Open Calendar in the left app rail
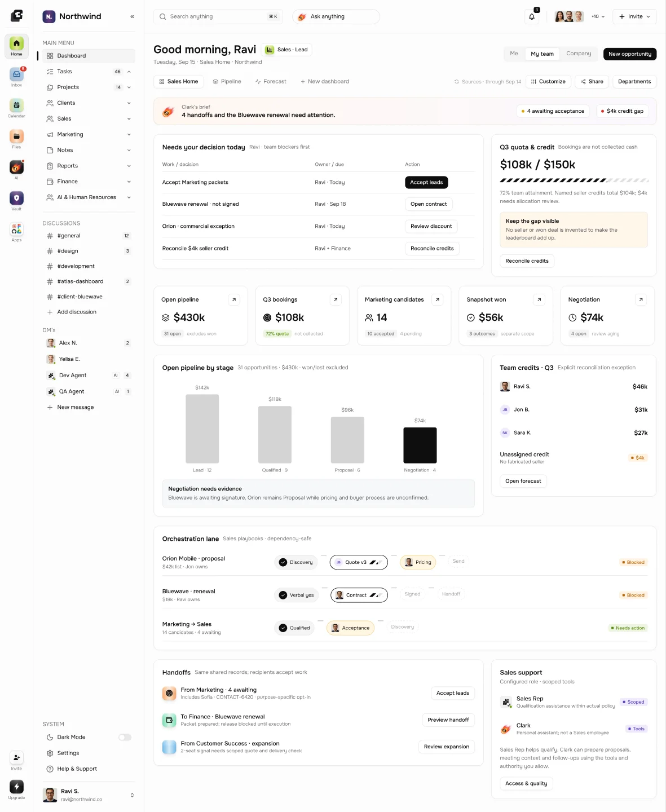This screenshot has height=812, width=666. click(16, 108)
